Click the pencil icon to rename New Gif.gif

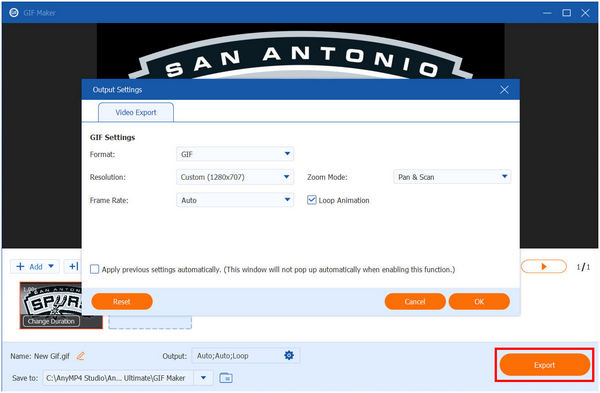tap(80, 356)
